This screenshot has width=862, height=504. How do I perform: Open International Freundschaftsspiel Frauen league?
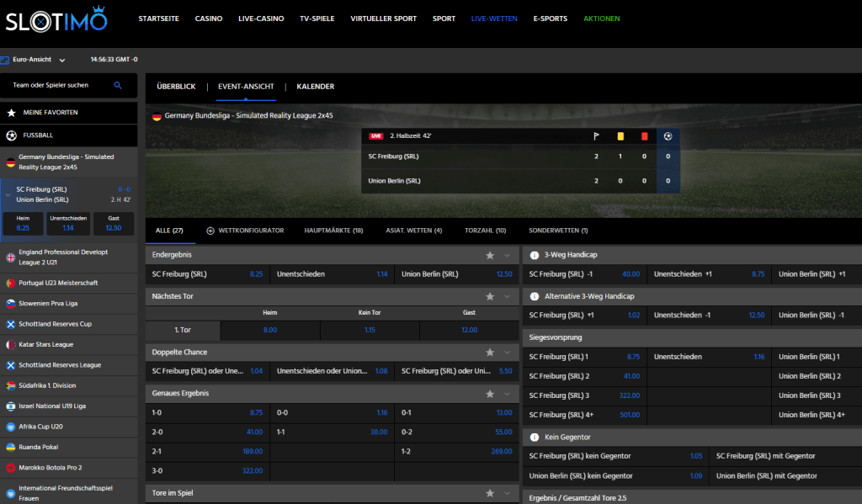68,493
